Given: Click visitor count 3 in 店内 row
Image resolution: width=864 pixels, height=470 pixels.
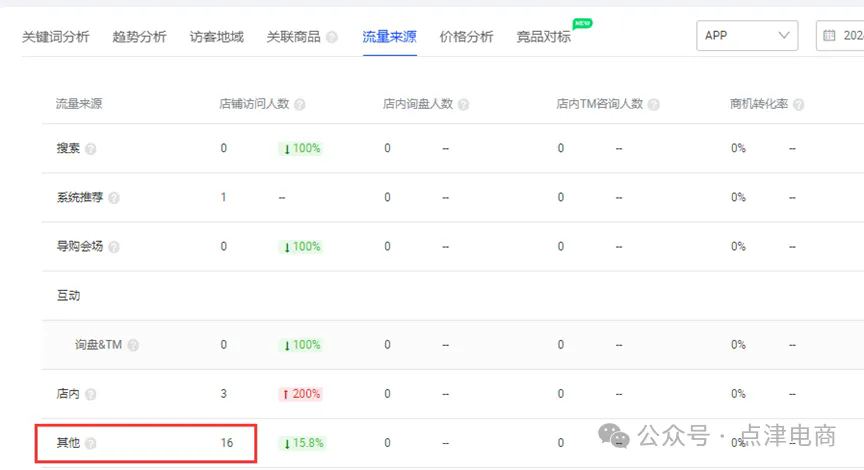Looking at the screenshot, I should (224, 393).
